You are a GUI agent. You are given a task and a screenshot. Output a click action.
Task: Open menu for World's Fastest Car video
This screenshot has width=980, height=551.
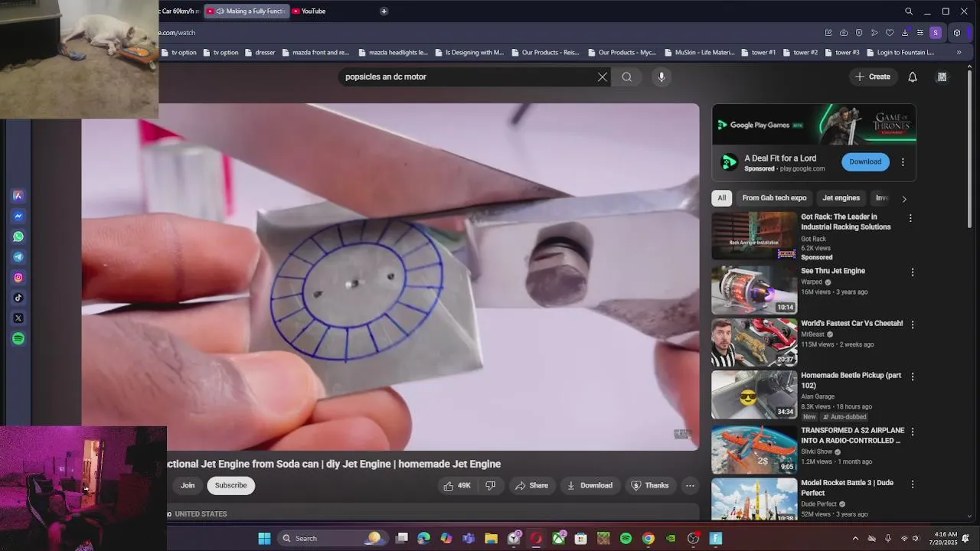click(912, 324)
